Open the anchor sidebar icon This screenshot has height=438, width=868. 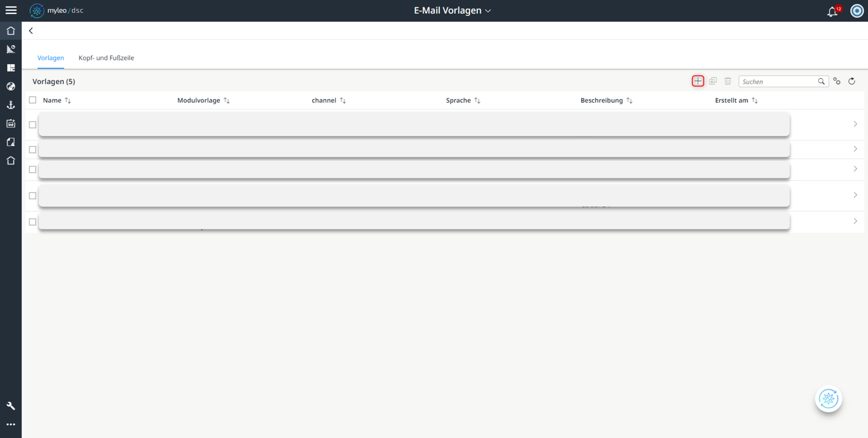(11, 105)
